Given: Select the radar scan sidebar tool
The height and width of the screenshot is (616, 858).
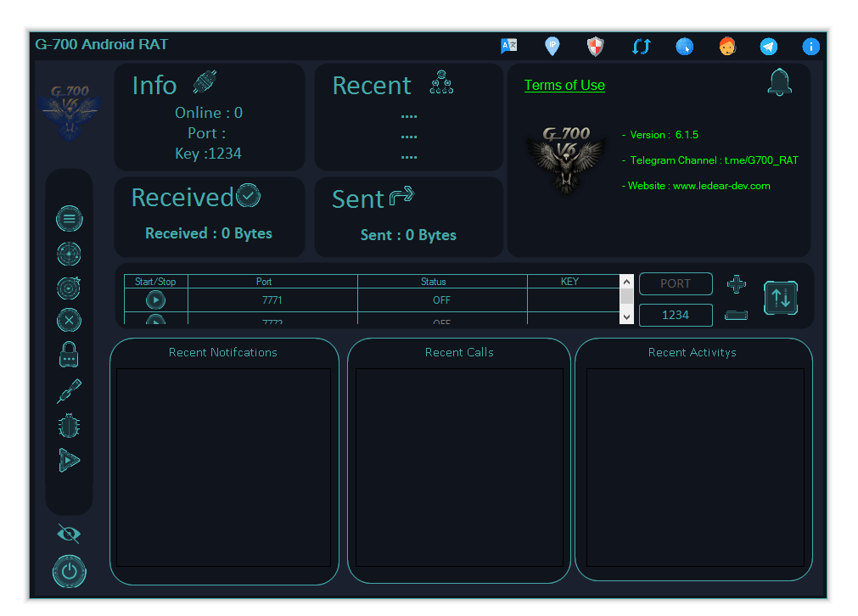Looking at the screenshot, I should click(69, 254).
